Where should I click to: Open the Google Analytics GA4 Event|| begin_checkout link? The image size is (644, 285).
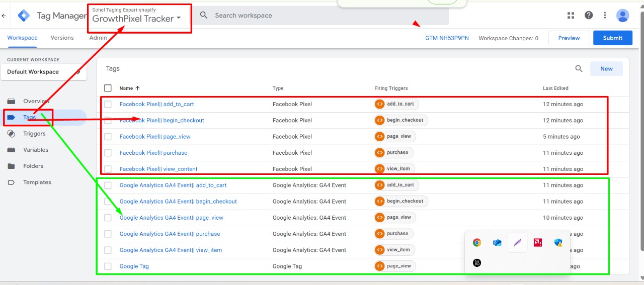pos(178,201)
